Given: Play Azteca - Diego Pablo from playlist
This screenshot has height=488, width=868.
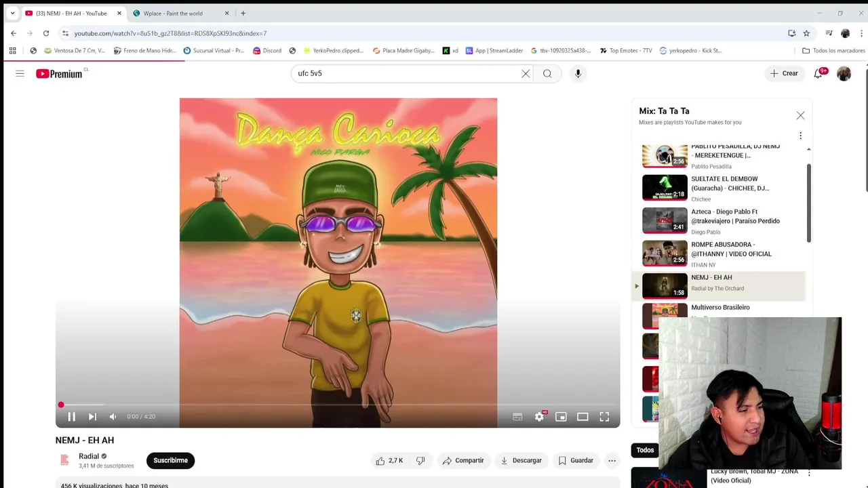Looking at the screenshot, I should point(719,221).
